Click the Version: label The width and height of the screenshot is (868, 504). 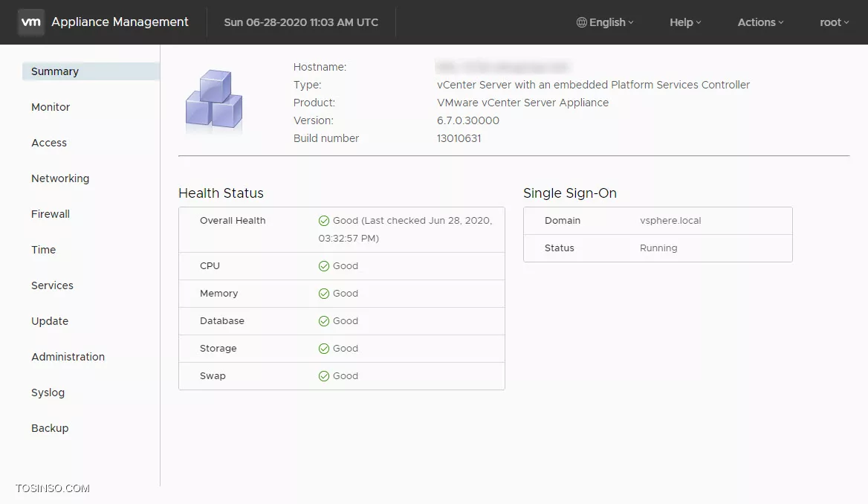coord(314,120)
